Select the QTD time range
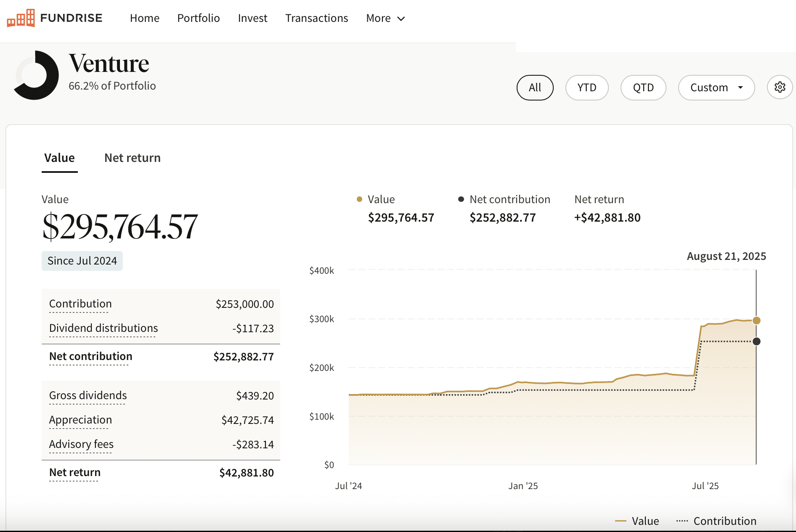This screenshot has width=796, height=532. 643,87
